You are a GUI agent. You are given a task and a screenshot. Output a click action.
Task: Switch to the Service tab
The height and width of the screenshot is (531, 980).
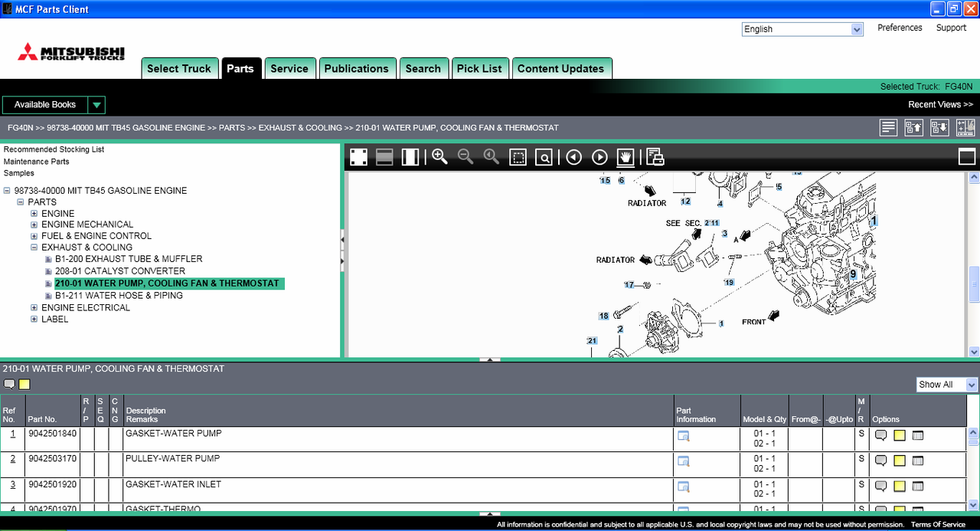(x=289, y=68)
